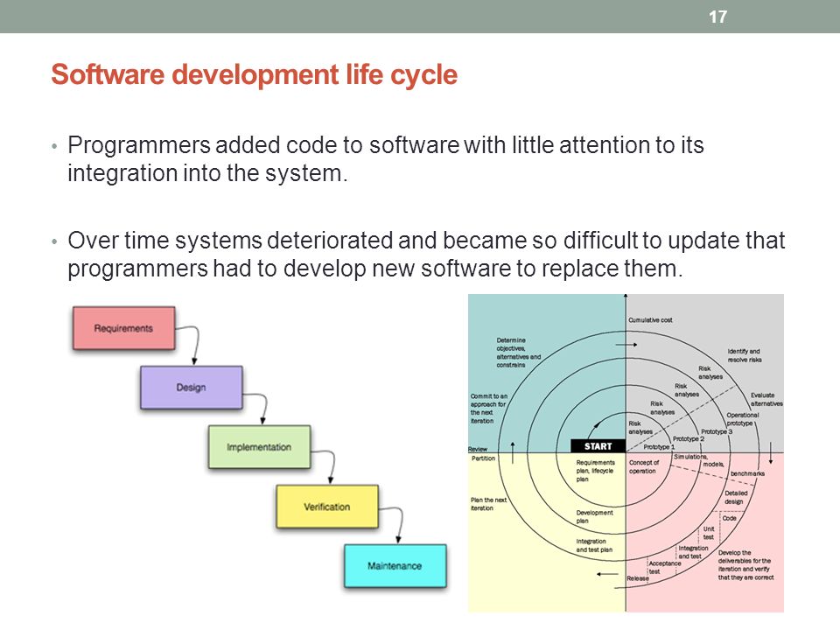
Task: Click 'Concept of operation' label
Action: click(x=644, y=466)
